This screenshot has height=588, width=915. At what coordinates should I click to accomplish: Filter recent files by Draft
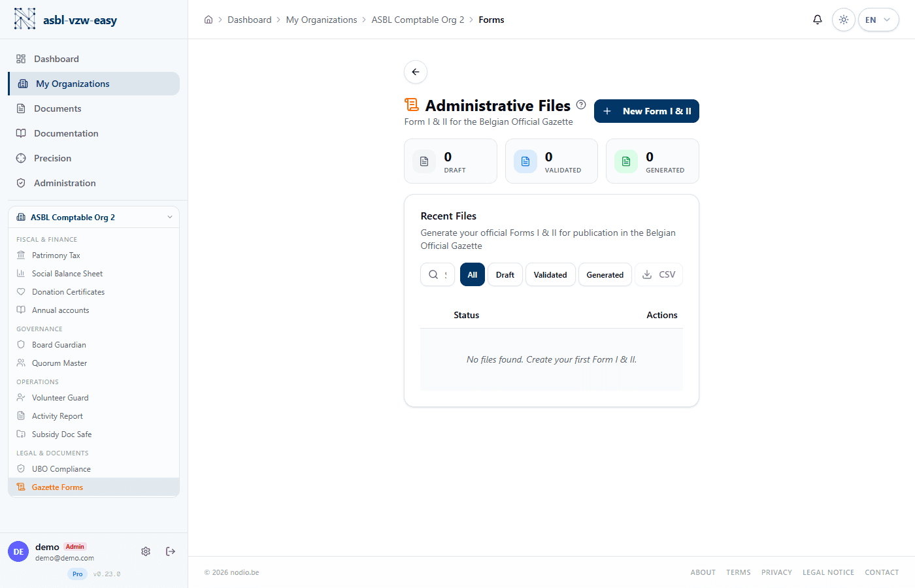click(505, 275)
